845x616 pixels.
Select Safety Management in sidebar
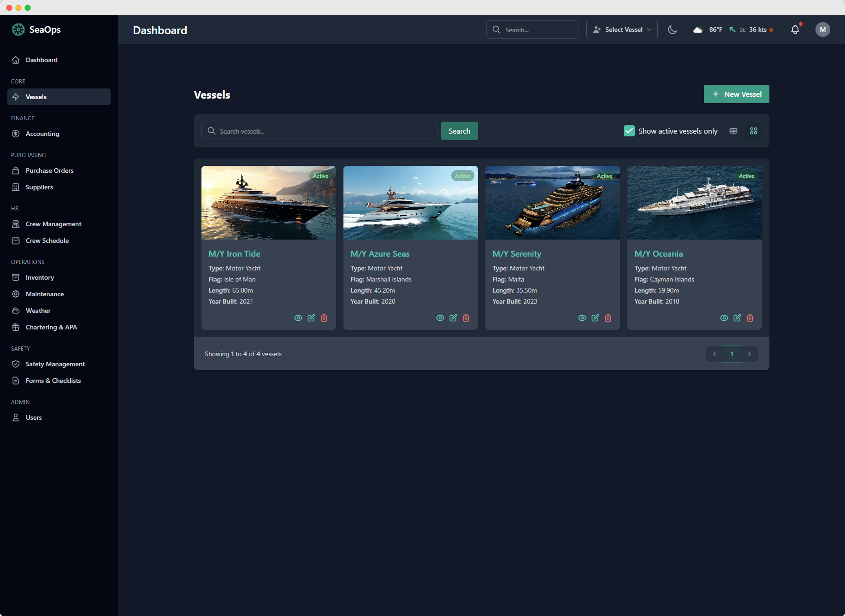(x=55, y=364)
